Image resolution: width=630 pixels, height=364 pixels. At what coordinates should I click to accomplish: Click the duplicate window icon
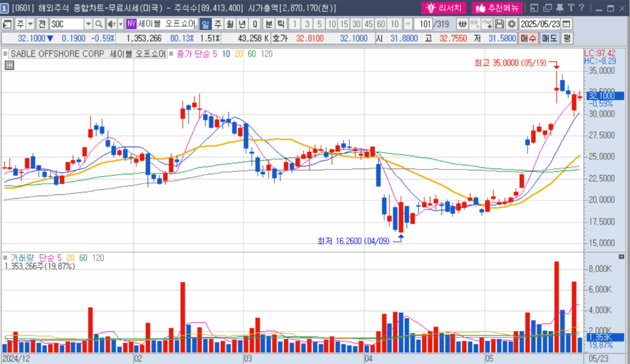tap(547, 8)
